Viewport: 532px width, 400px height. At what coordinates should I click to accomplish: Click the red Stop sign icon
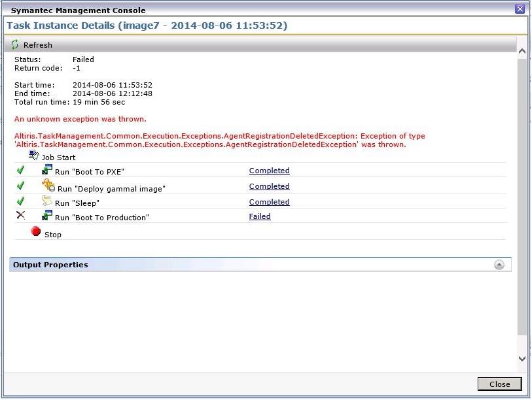tap(35, 231)
